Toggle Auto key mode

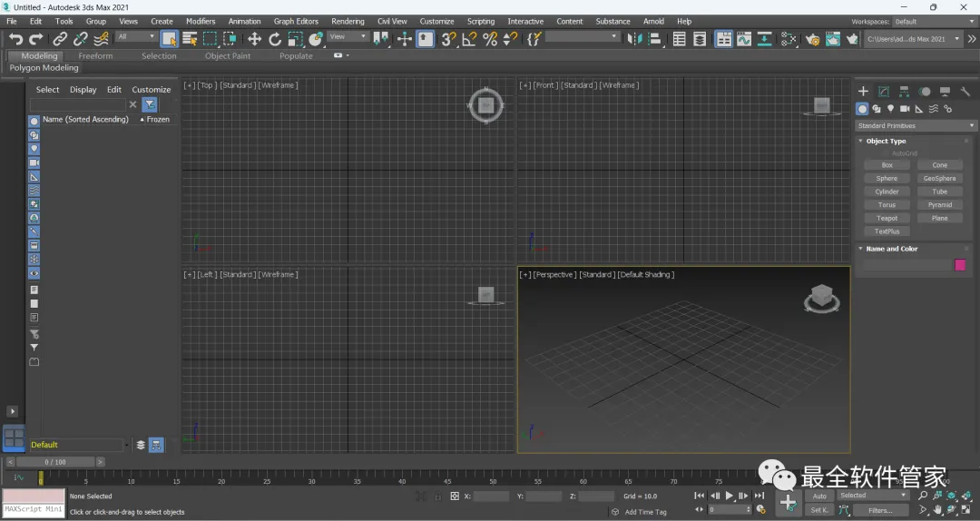(819, 496)
